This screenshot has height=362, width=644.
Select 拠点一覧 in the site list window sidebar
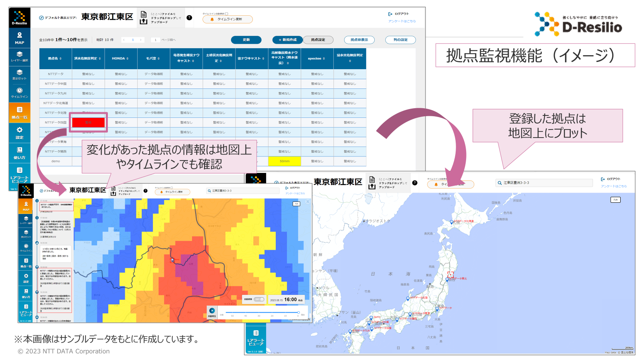click(x=19, y=113)
